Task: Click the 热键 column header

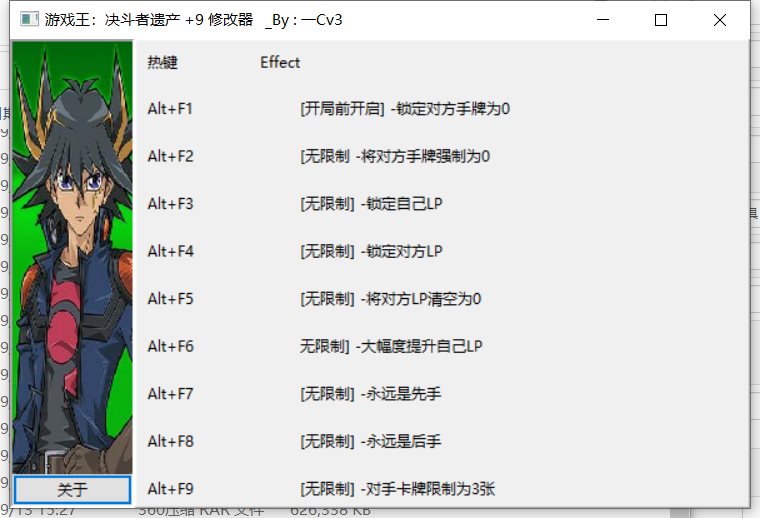Action: click(162, 63)
